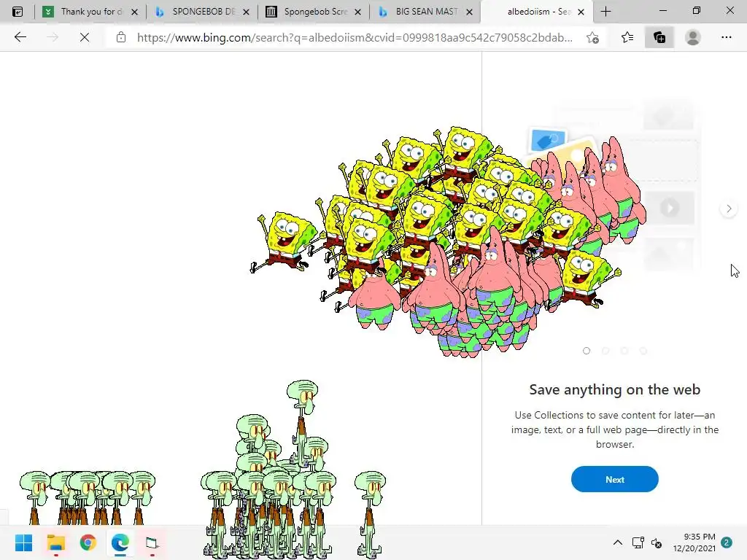Open the tab actions menu icon
The height and width of the screenshot is (560, 747).
click(x=18, y=12)
